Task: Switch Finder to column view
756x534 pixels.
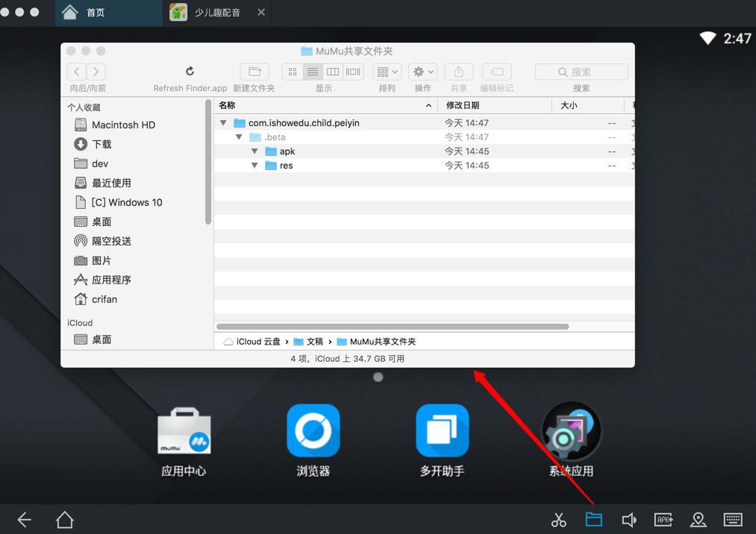Action: click(333, 72)
